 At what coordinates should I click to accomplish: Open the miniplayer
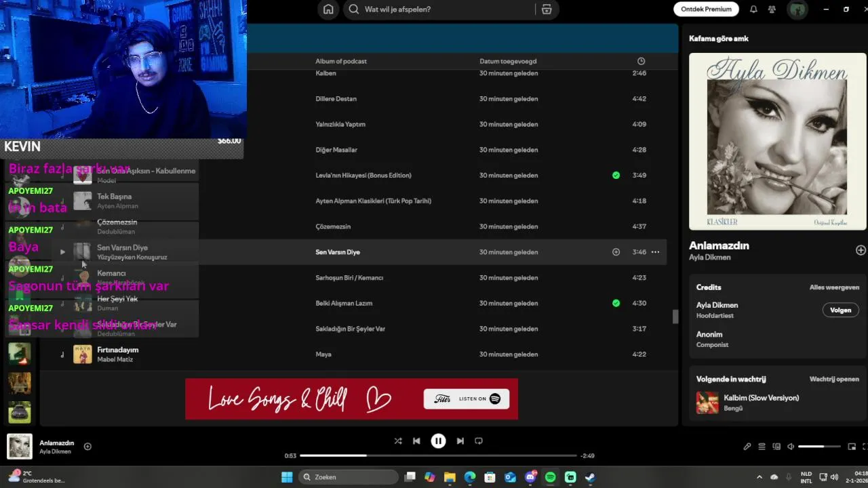tap(852, 447)
